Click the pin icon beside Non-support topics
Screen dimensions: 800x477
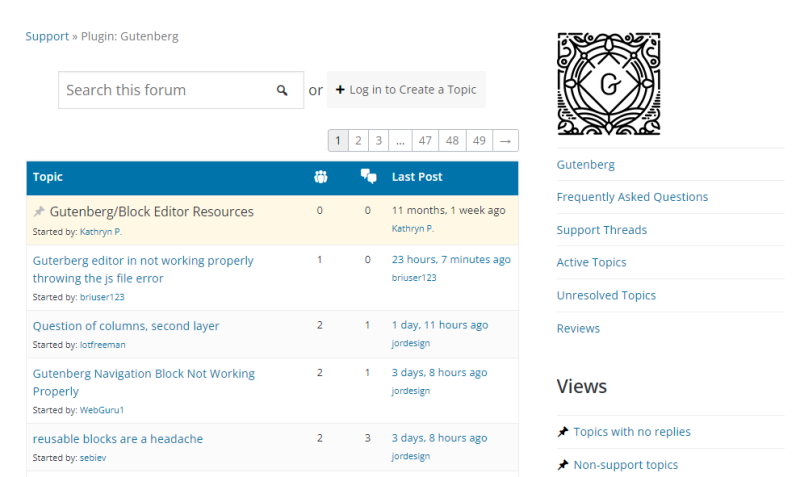(x=563, y=465)
